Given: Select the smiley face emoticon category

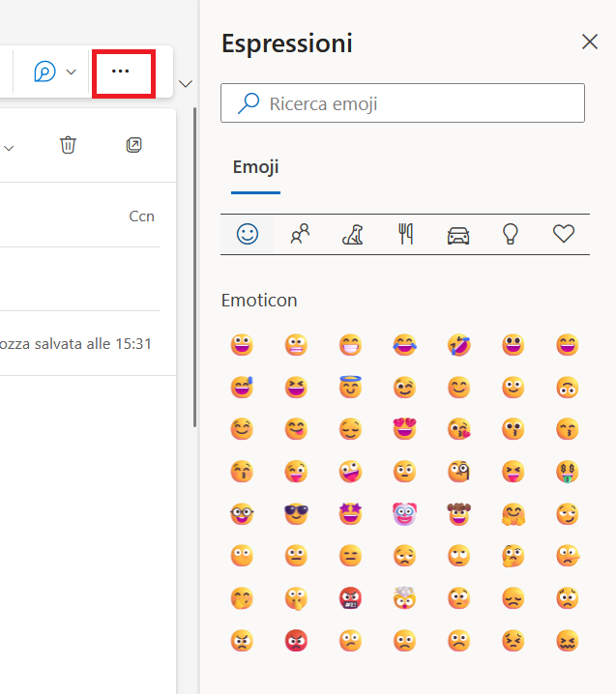Looking at the screenshot, I should pyautogui.click(x=248, y=234).
